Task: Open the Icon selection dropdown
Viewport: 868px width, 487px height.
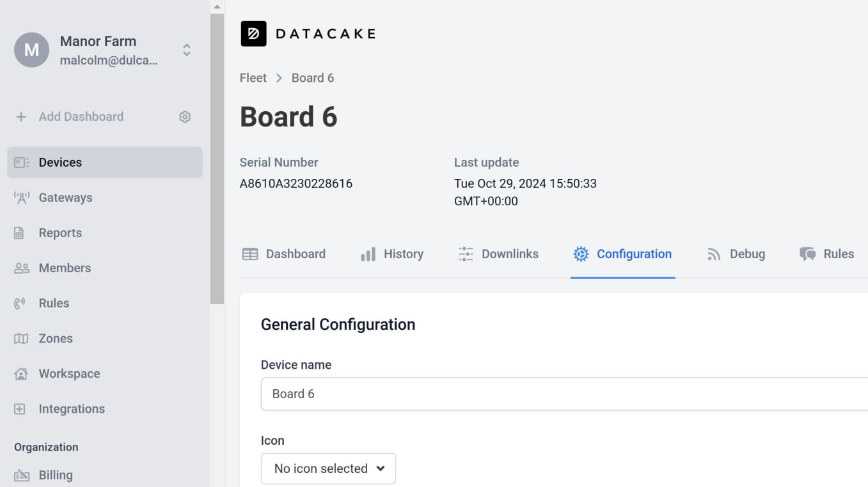Action: [328, 468]
